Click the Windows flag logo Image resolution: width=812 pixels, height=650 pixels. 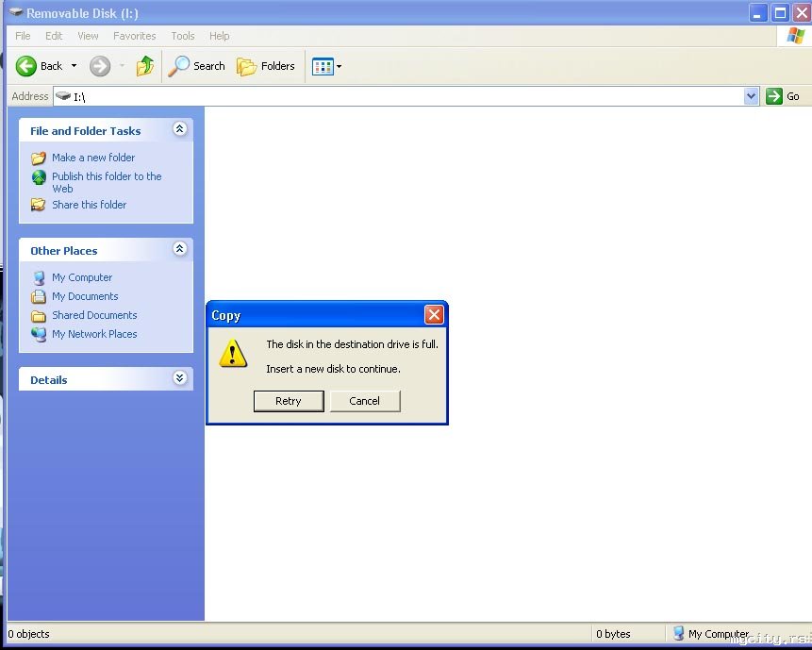pos(795,36)
